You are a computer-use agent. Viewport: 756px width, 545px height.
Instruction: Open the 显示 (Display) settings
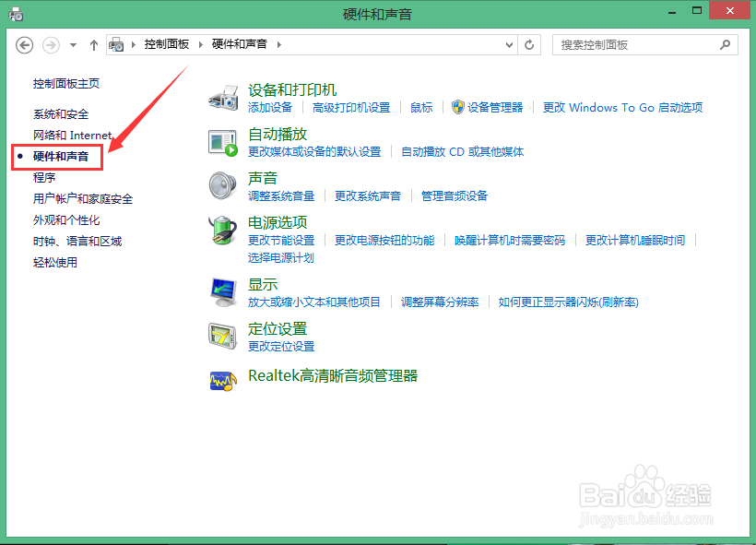[x=260, y=284]
